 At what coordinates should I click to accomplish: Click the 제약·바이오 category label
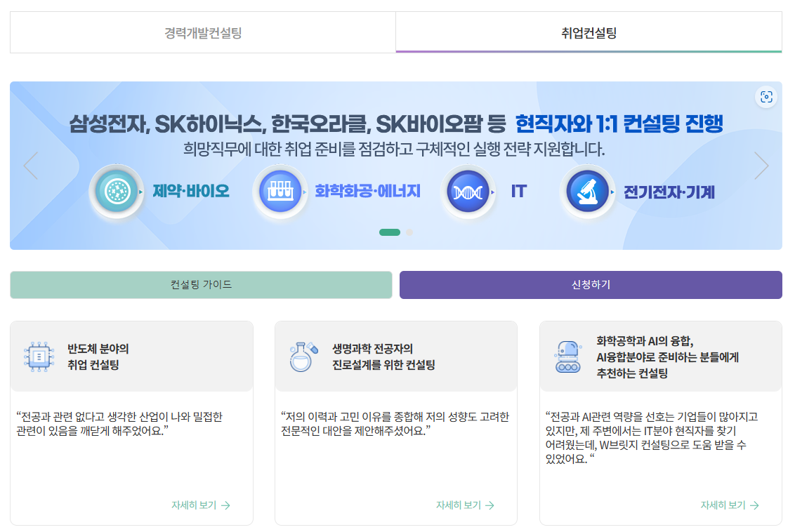pos(191,191)
